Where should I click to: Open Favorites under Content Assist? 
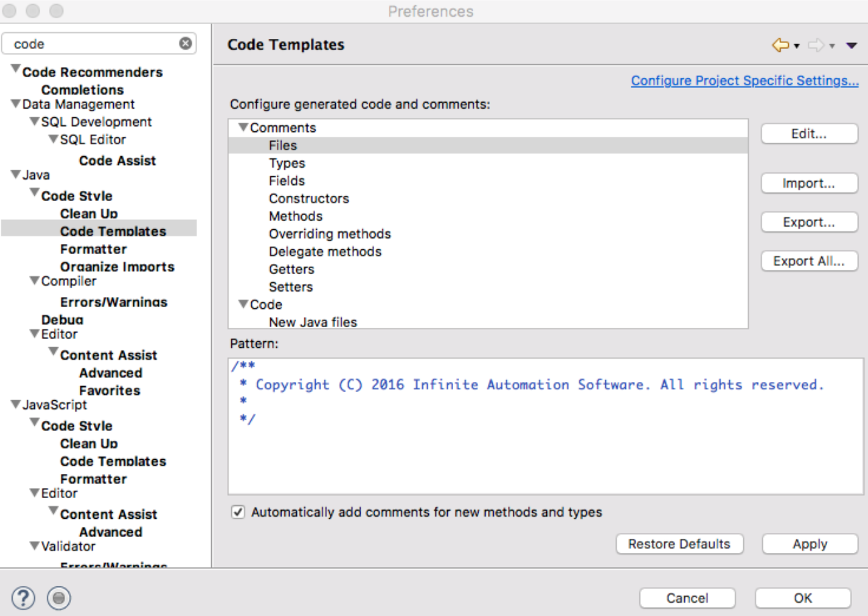coord(110,390)
